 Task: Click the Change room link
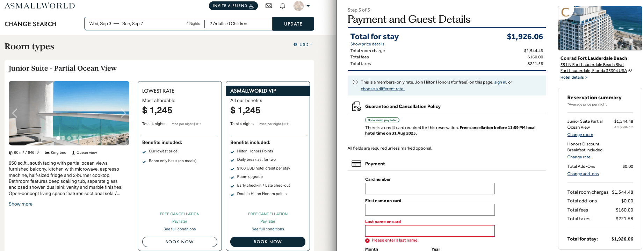(x=580, y=135)
